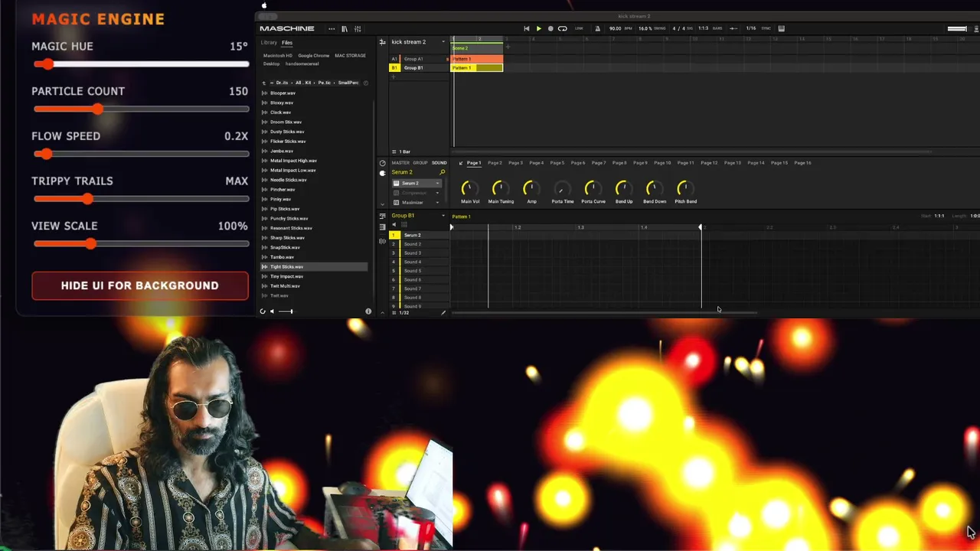Click the Maschine play button

coord(538,28)
